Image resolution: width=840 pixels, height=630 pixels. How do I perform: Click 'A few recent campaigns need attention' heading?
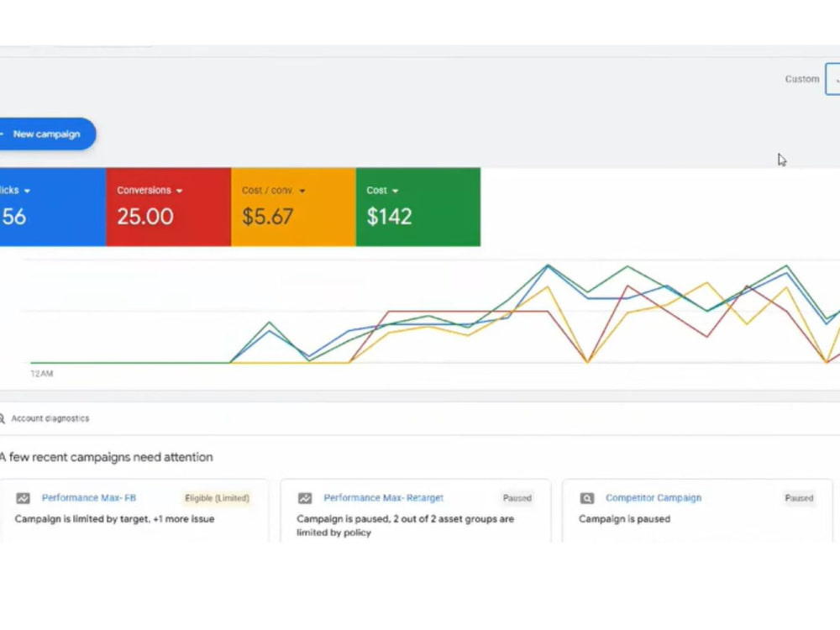(x=107, y=457)
